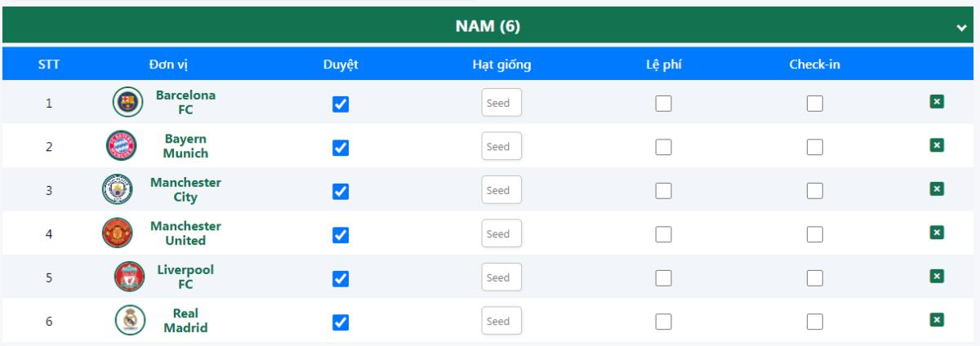This screenshot has height=346, width=980.
Task: Click the Real Madrid club crest
Action: pyautogui.click(x=128, y=322)
